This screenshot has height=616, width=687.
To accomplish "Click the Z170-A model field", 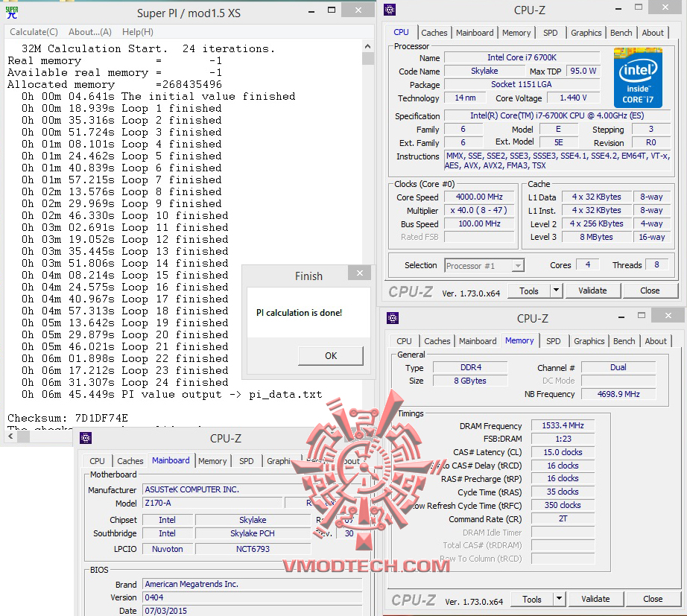I will 212,503.
